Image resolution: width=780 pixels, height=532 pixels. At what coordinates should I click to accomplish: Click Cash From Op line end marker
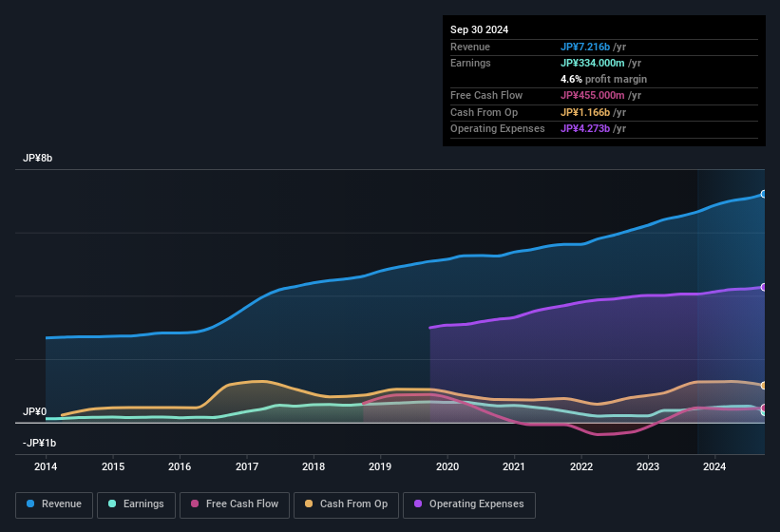pyautogui.click(x=764, y=386)
